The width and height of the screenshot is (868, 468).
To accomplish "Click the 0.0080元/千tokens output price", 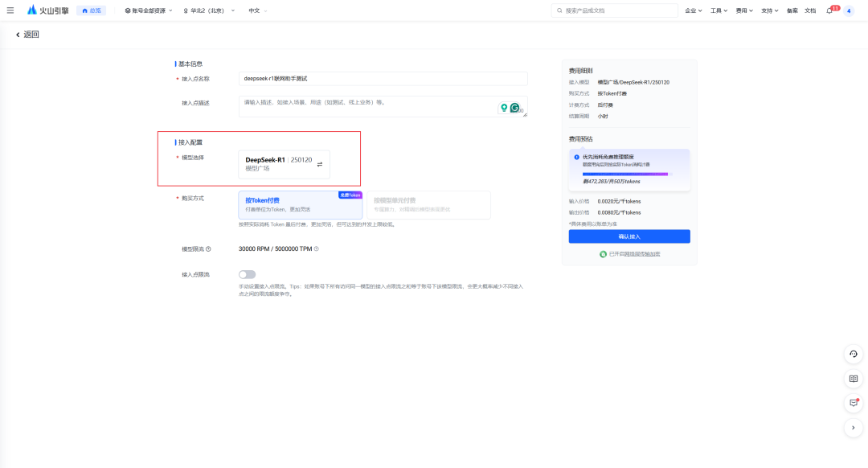I will (x=619, y=212).
